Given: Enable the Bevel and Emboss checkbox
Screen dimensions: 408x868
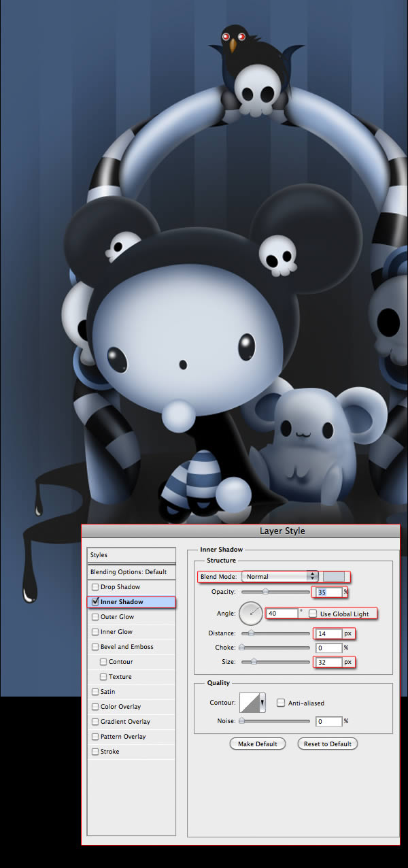Looking at the screenshot, I should 95,647.
